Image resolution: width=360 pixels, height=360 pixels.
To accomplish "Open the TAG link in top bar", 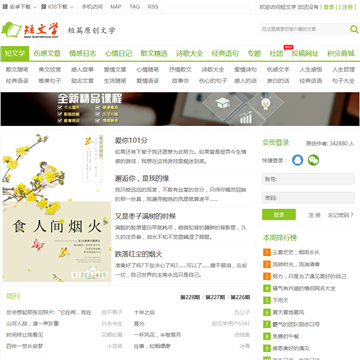I will coord(135,7).
